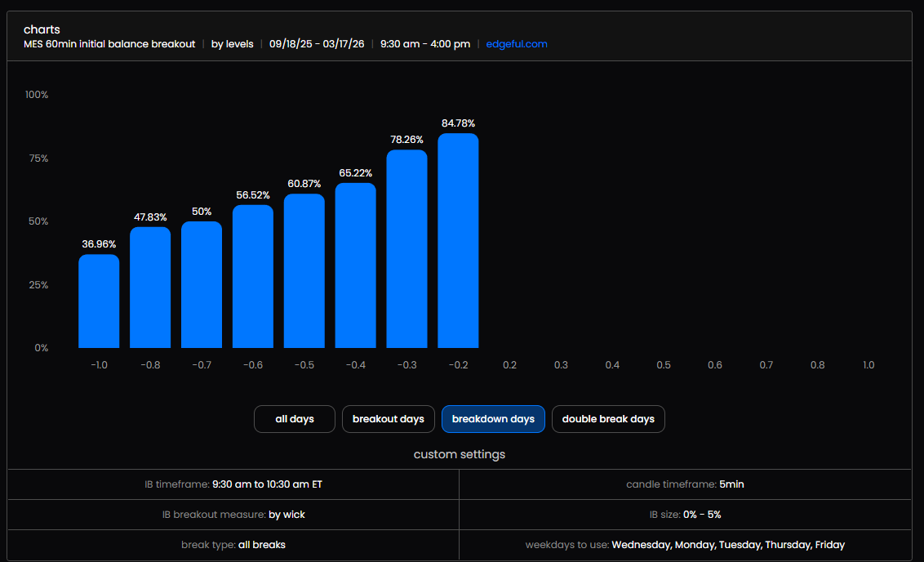
Task: Click the 0.2 x-axis label
Action: (x=509, y=365)
